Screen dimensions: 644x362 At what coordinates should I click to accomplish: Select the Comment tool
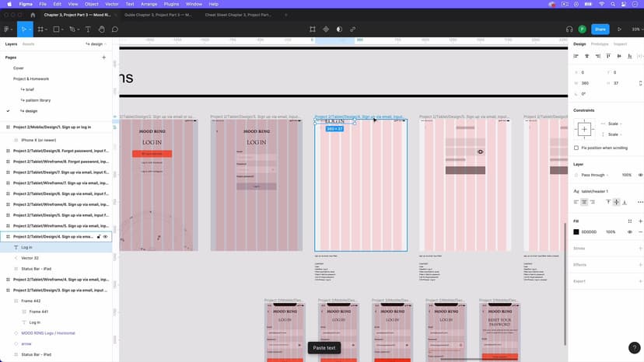click(114, 30)
